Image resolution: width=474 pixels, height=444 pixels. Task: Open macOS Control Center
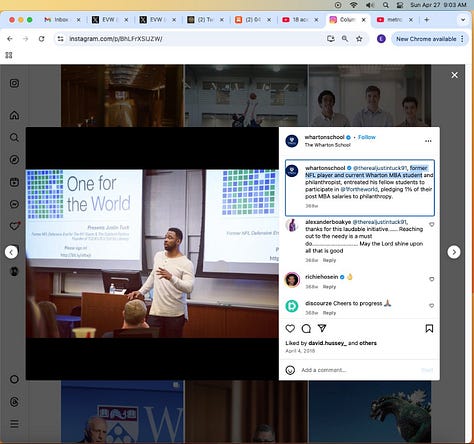pyautogui.click(x=400, y=5)
